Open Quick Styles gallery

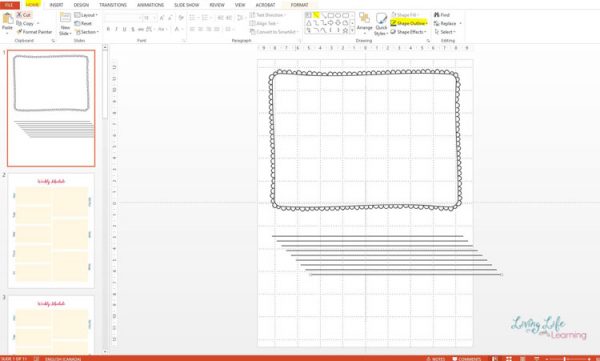coord(381,24)
